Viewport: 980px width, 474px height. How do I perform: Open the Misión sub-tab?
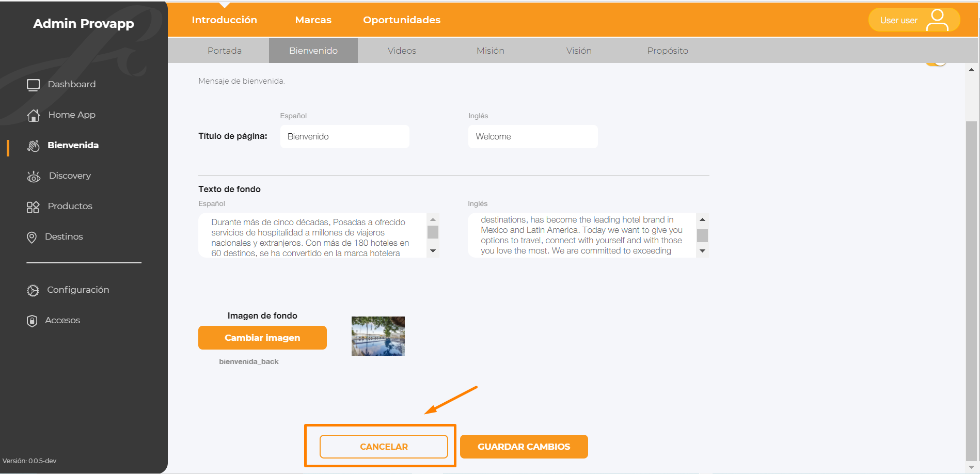point(491,51)
